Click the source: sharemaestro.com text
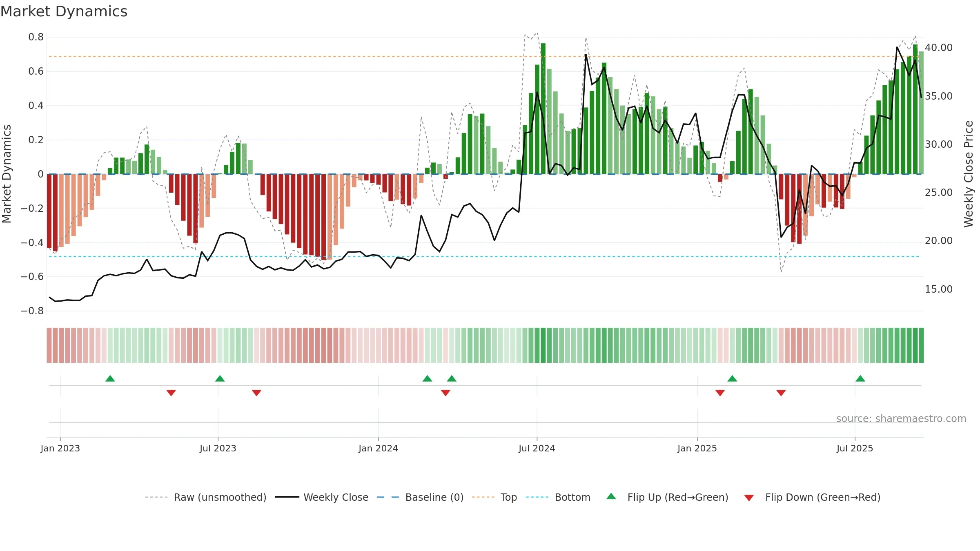This screenshot has width=980, height=551. point(901,418)
